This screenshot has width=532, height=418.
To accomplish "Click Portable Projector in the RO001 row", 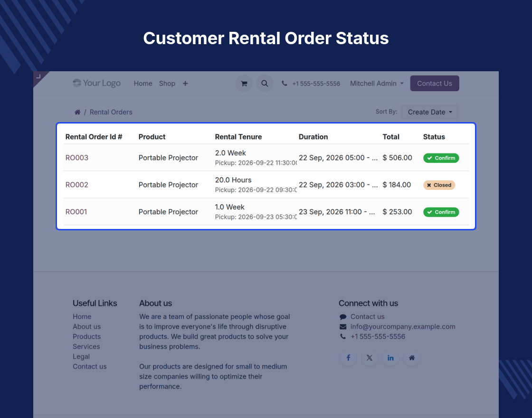I will tap(168, 212).
